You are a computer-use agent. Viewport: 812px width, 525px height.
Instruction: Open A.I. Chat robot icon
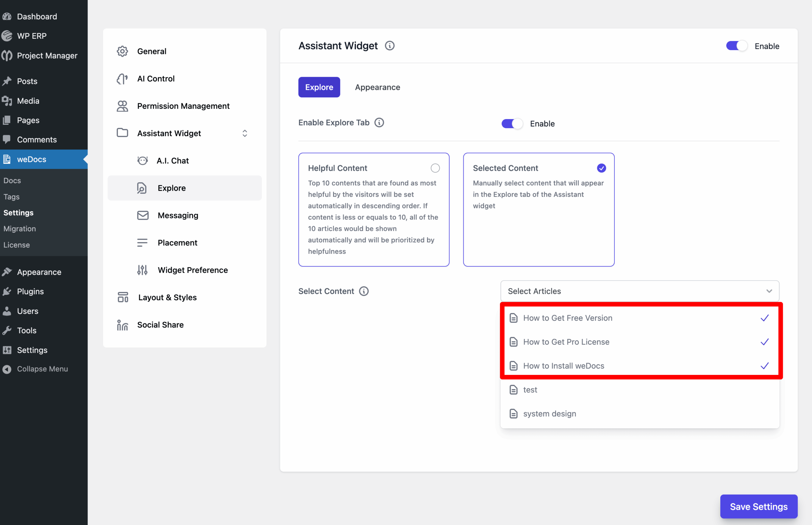(x=142, y=161)
